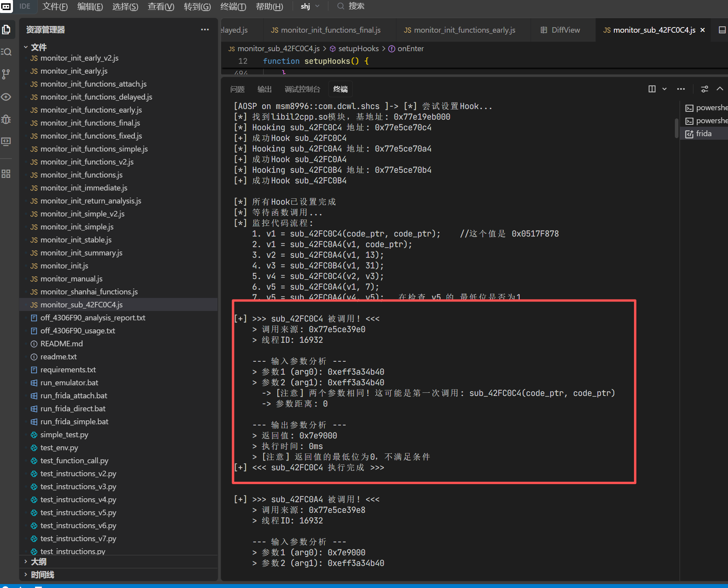Toggle the editor layout icon beside tabs

[722, 30]
